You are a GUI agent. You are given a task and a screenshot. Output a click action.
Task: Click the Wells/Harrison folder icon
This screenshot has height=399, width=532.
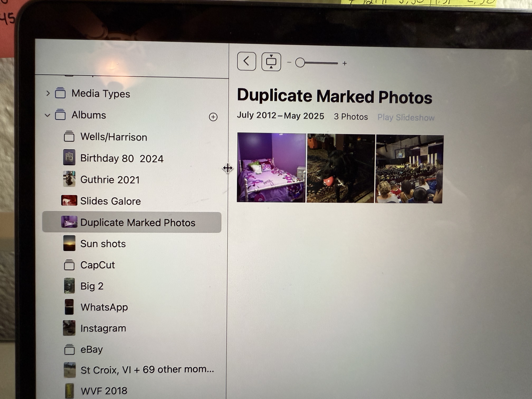(69, 136)
